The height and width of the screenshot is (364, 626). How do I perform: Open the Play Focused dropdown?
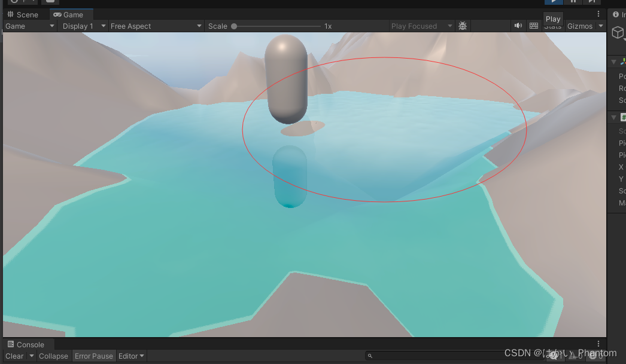tap(421, 26)
